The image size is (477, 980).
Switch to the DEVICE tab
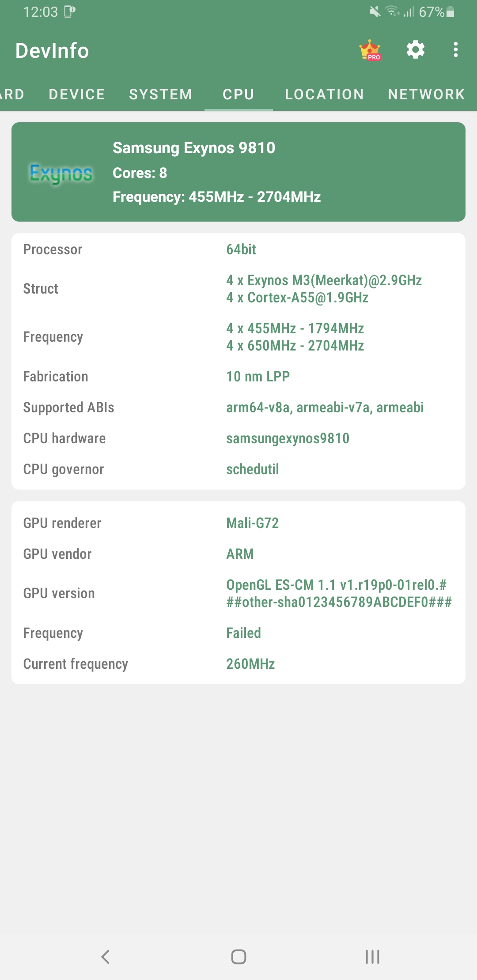(76, 94)
